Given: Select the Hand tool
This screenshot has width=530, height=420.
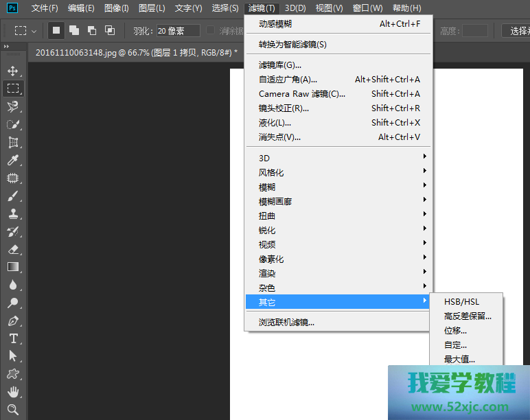Looking at the screenshot, I should [12, 392].
